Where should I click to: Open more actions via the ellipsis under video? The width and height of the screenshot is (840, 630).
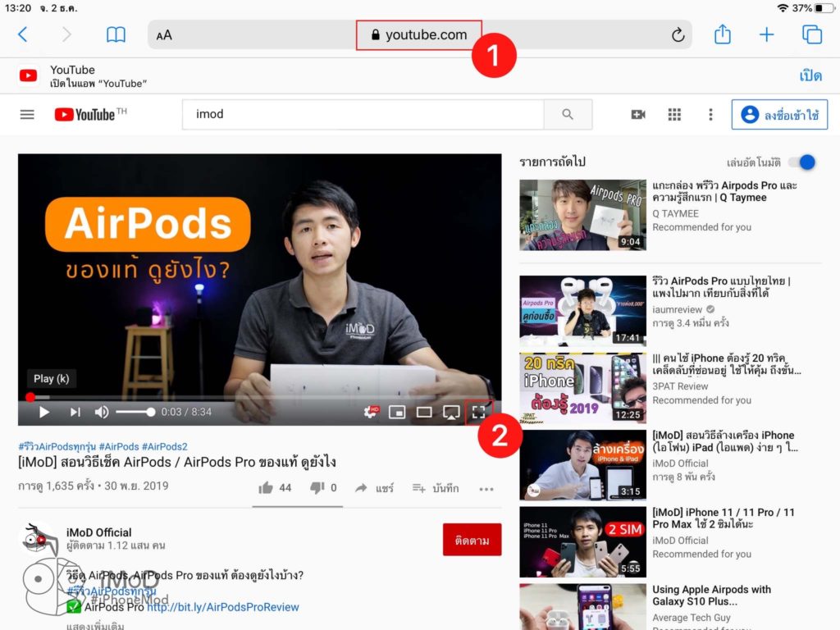[486, 488]
